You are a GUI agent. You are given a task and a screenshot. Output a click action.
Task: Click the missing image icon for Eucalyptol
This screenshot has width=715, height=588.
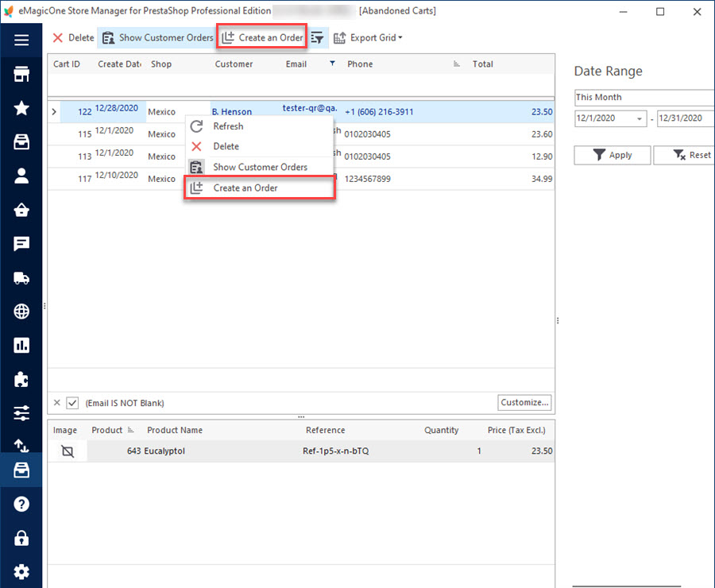click(68, 451)
